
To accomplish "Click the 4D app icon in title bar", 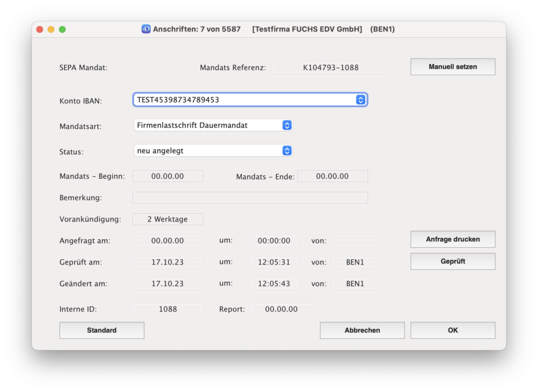I will [x=146, y=29].
